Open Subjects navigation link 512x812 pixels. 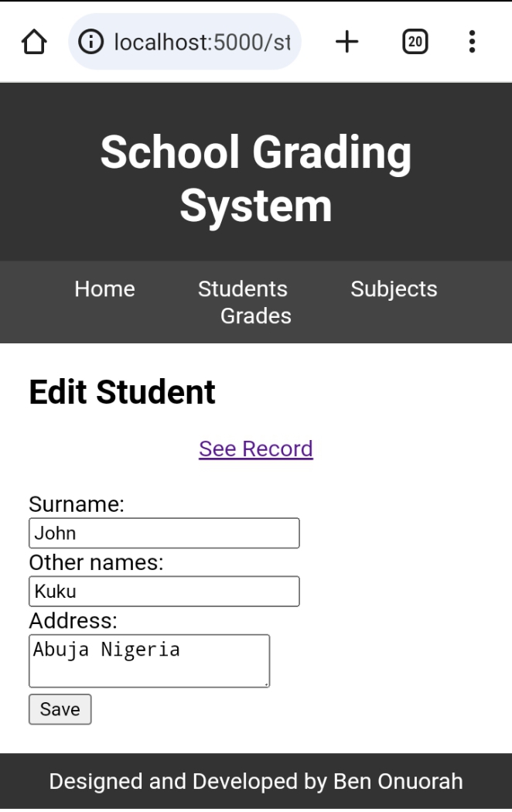[x=394, y=289]
